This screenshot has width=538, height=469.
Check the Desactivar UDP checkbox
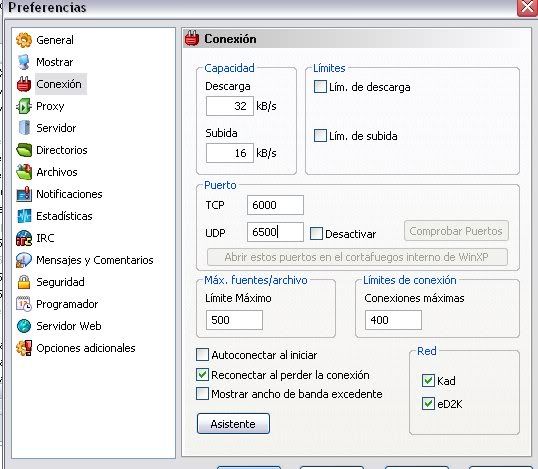pyautogui.click(x=316, y=234)
